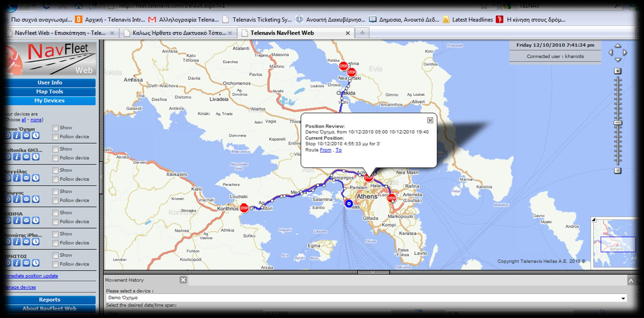Open the clock icon for ΧΡΗΣΤΟΣ
This screenshot has height=318, width=644.
click(x=35, y=263)
